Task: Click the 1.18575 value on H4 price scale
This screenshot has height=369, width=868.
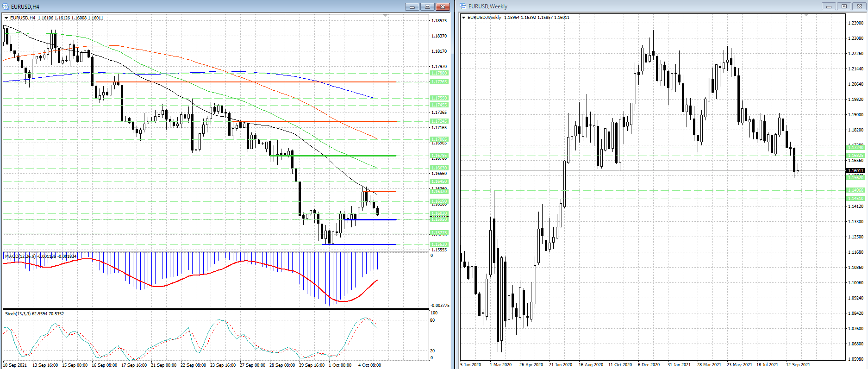Action: pyautogui.click(x=439, y=21)
